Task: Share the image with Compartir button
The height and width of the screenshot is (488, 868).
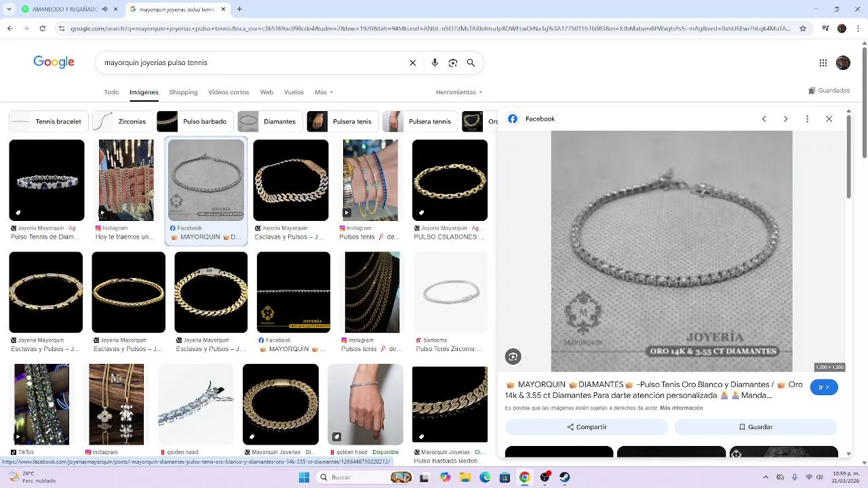Action: (587, 427)
